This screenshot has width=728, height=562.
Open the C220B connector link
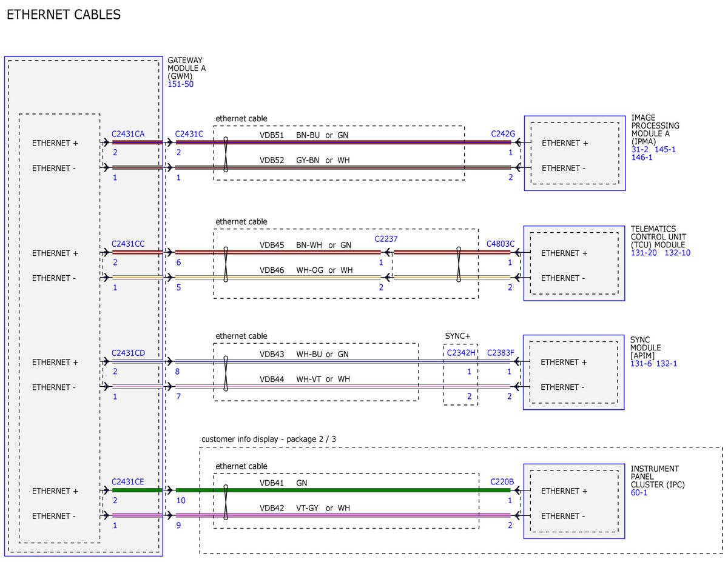point(502,482)
